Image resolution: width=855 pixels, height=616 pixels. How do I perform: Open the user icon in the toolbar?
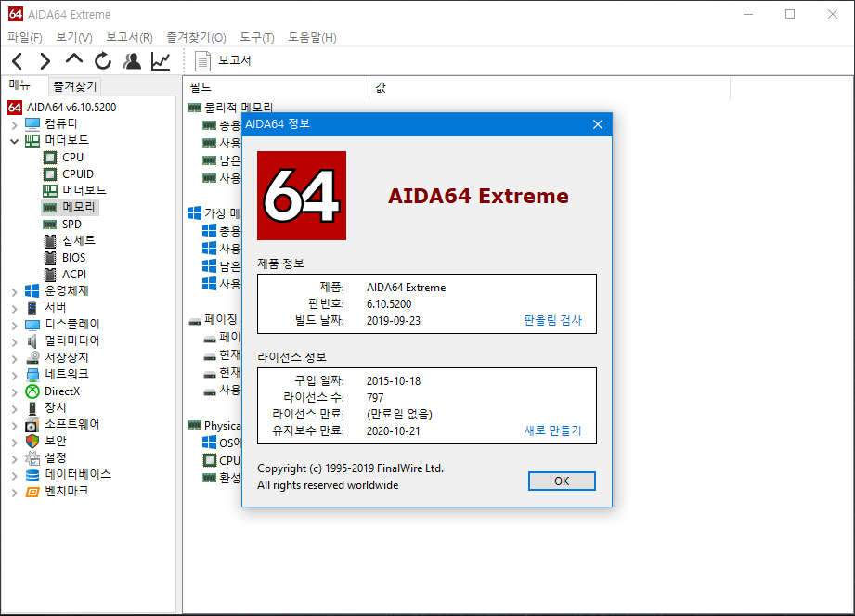point(132,61)
